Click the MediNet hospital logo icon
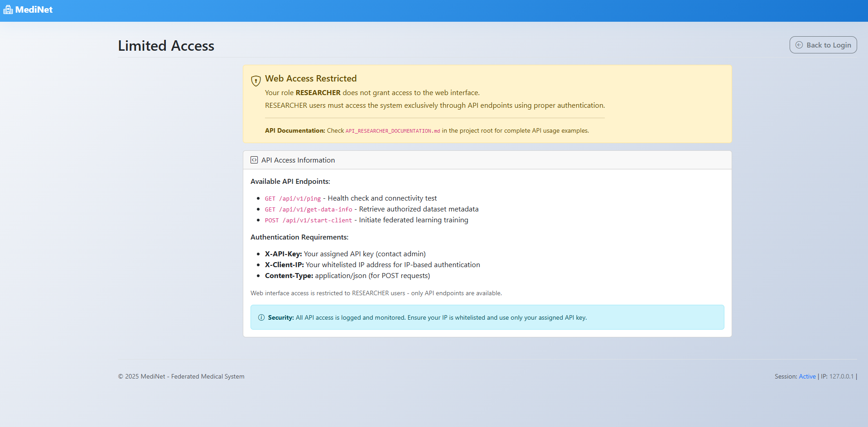Screen dimensions: 868x427 [x=8, y=10]
